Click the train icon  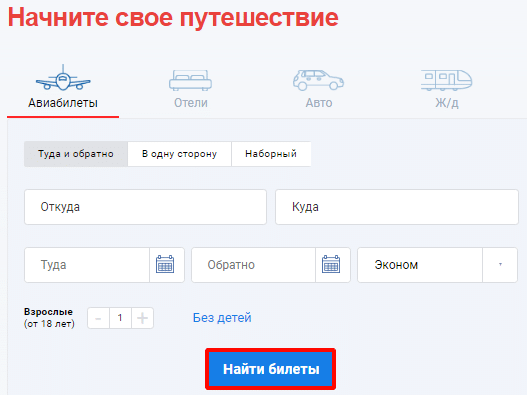pyautogui.click(x=447, y=80)
